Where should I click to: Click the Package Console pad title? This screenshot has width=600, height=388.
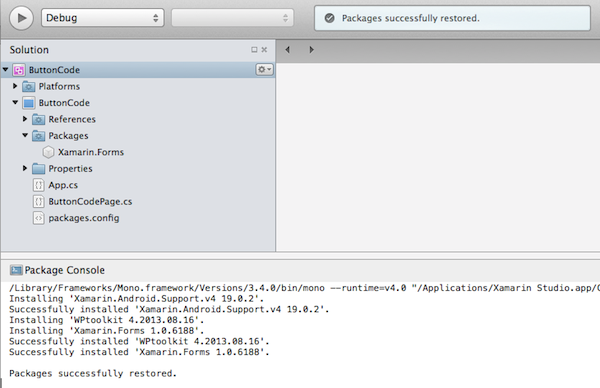click(x=65, y=270)
